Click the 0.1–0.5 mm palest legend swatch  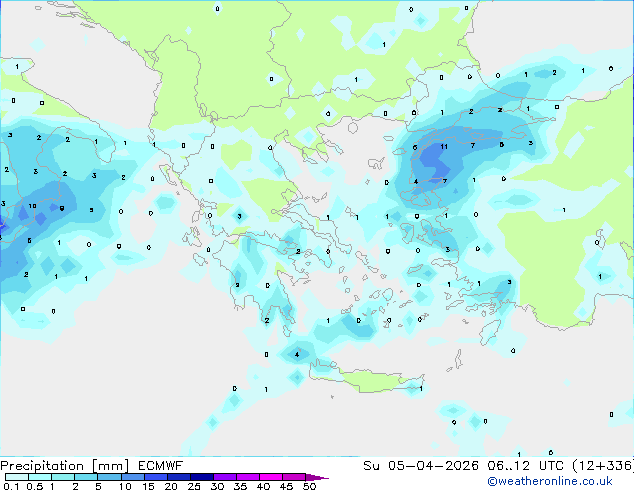point(17,477)
